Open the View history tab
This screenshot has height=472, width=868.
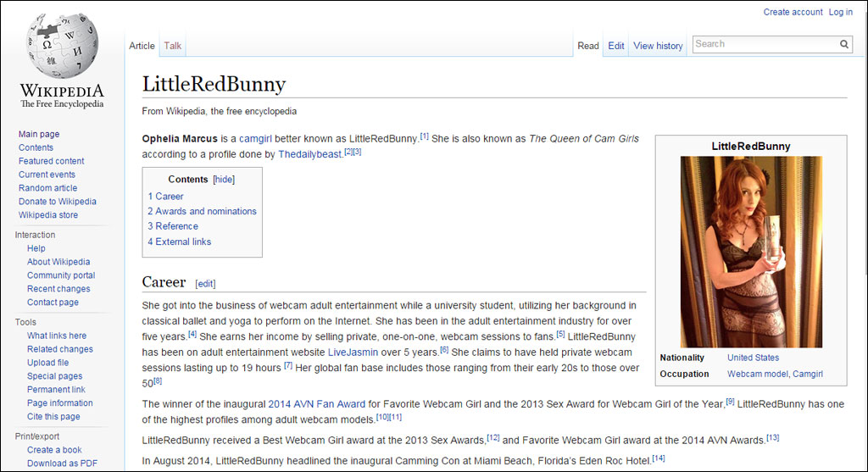pos(658,46)
